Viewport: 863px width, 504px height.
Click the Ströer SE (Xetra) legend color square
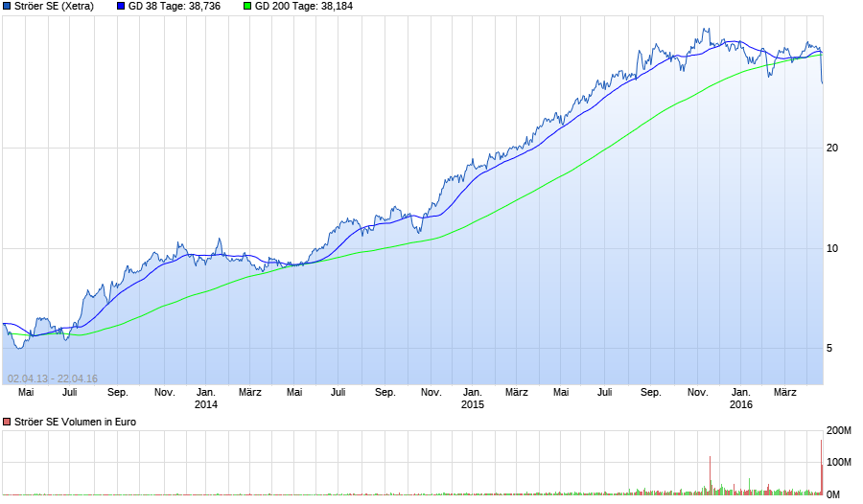tap(7, 7)
